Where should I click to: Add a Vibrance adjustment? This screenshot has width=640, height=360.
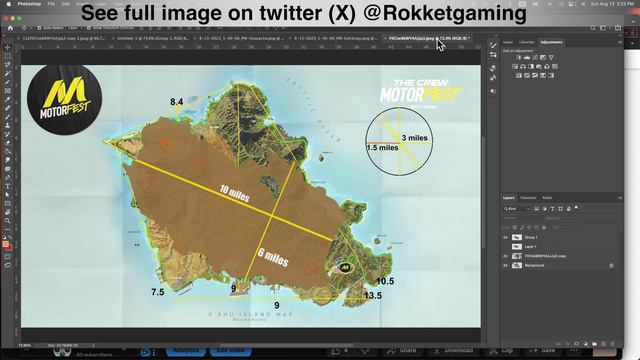point(551,58)
